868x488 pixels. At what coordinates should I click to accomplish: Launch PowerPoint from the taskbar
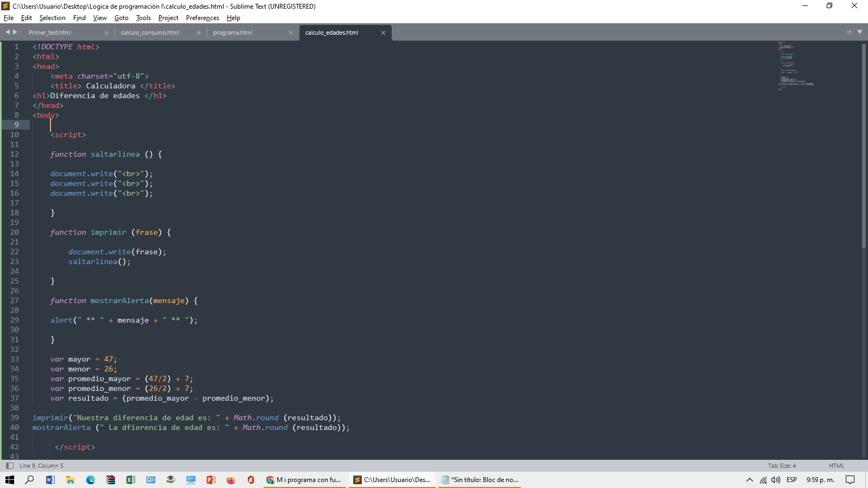coord(210,480)
